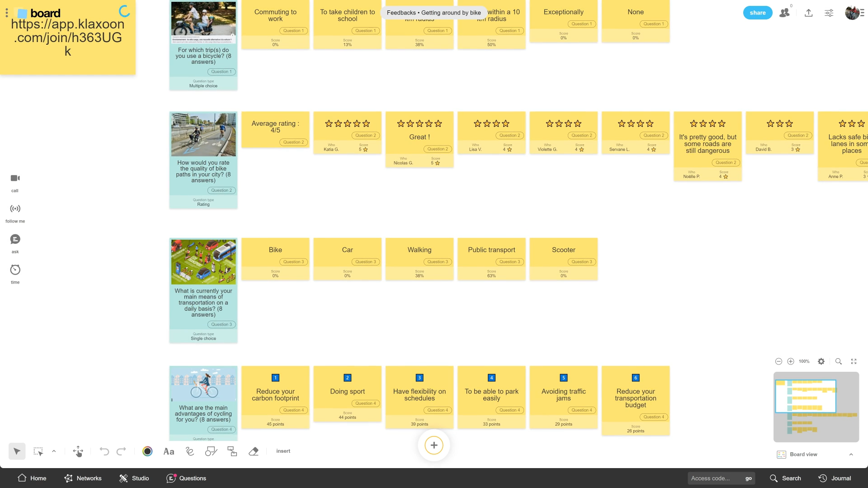Screen dimensions: 868x488
Task: Open the text tool
Action: (x=169, y=451)
